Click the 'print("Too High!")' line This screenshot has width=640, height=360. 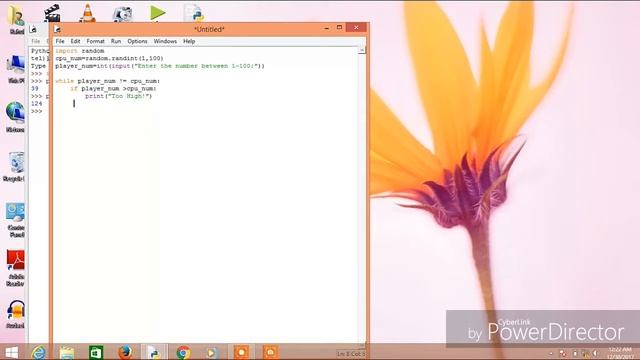pos(118,96)
